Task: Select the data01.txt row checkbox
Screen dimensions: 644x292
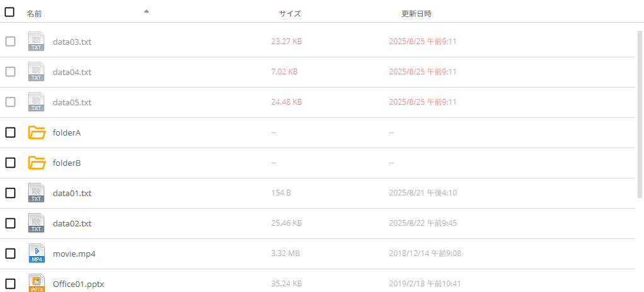Action: pos(10,193)
